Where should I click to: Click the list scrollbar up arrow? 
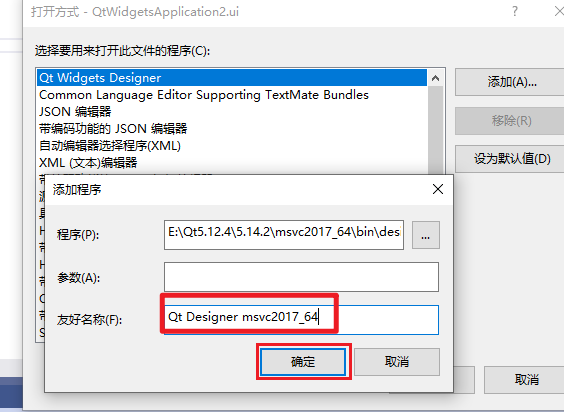point(436,78)
